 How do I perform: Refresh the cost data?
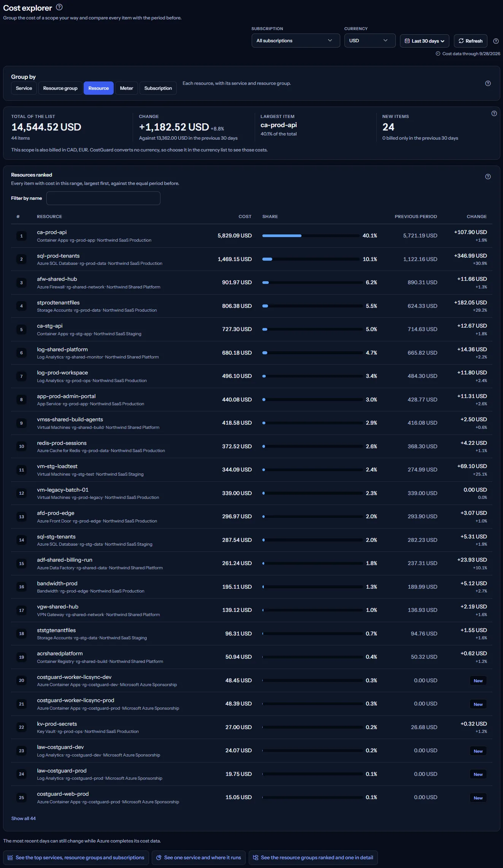470,41
